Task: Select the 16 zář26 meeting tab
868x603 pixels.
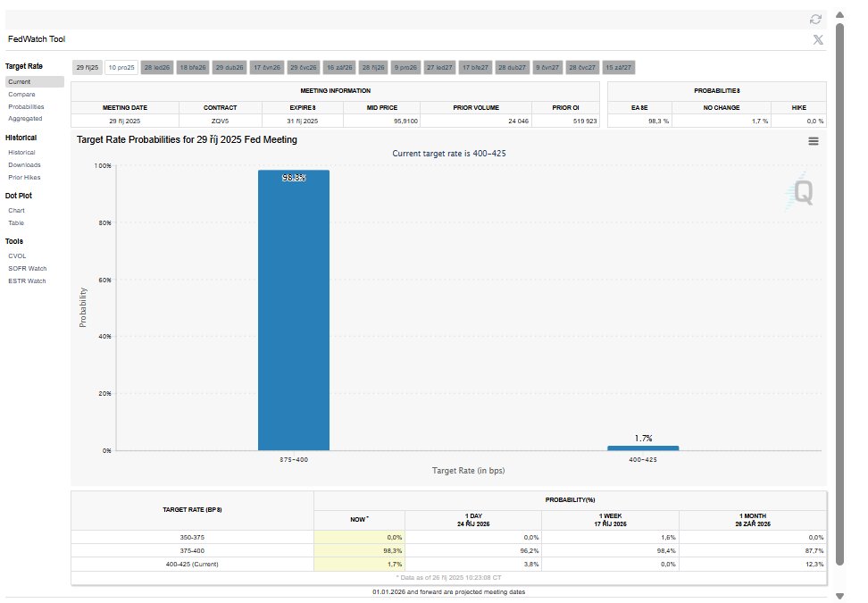Action: [339, 68]
